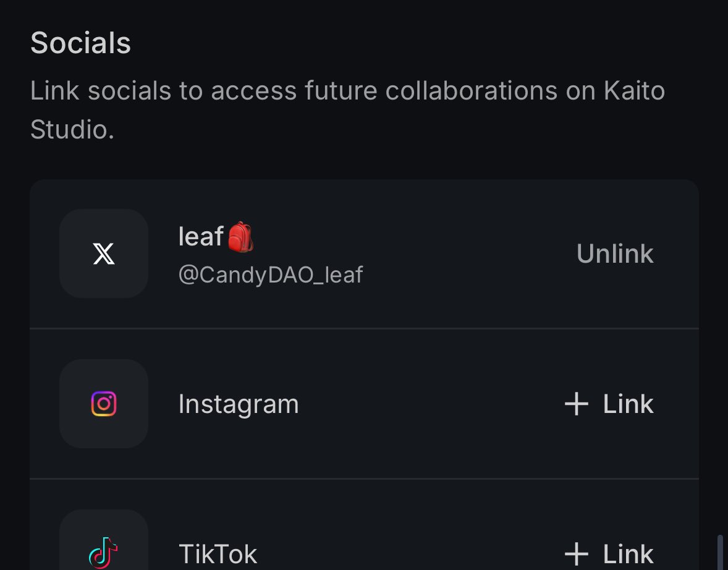Click the plus icon beside TikTok Link

pyautogui.click(x=576, y=554)
